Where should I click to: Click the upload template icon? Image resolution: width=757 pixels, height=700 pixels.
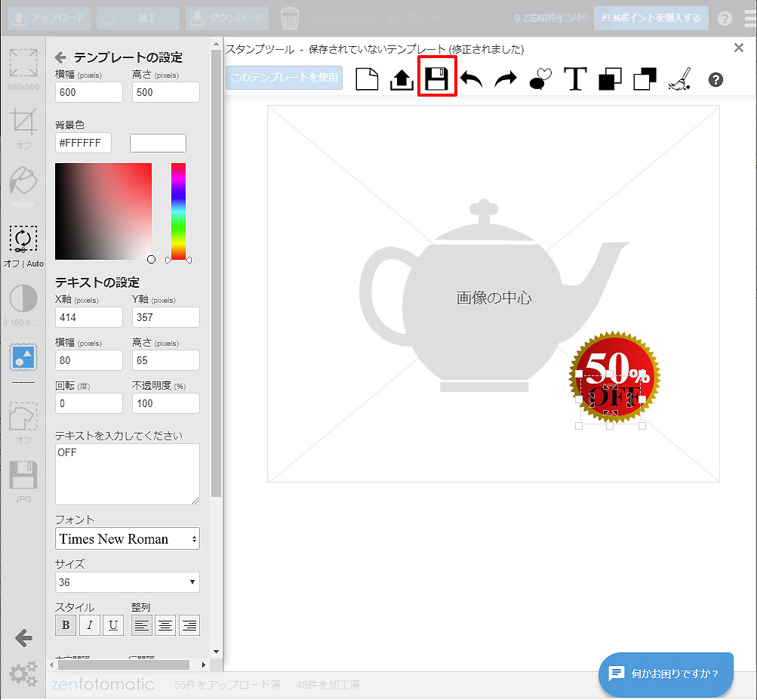402,79
